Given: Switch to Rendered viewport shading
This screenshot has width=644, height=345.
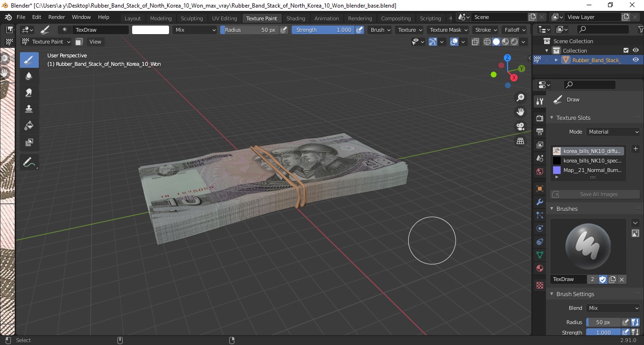Looking at the screenshot, I should point(514,42).
